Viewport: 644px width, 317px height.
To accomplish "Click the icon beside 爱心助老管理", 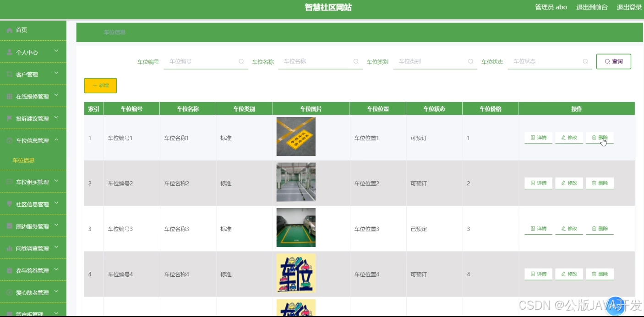I will 10,292.
